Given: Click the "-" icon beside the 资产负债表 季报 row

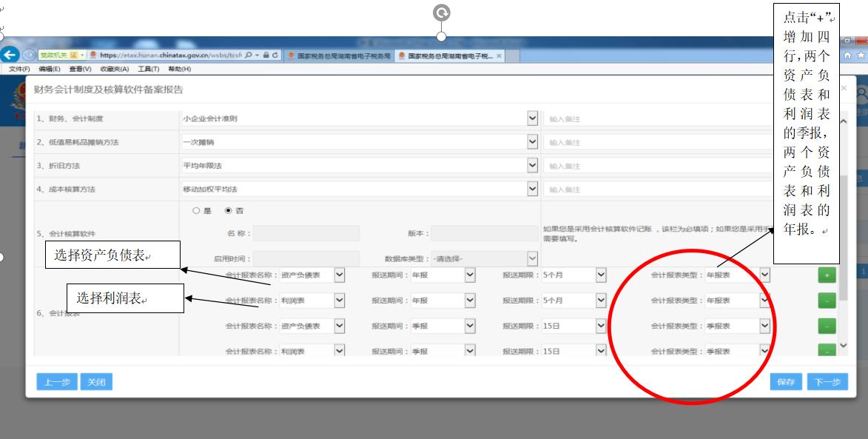Looking at the screenshot, I should 827,324.
